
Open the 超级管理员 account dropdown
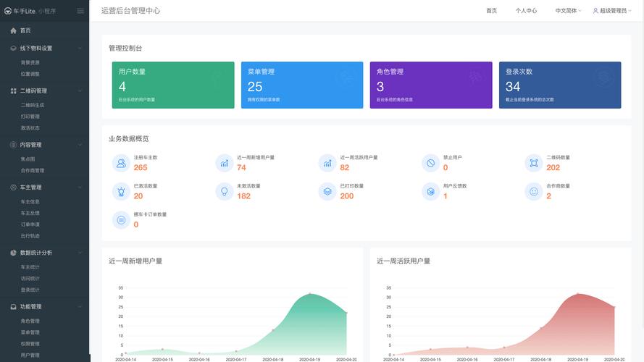(609, 11)
